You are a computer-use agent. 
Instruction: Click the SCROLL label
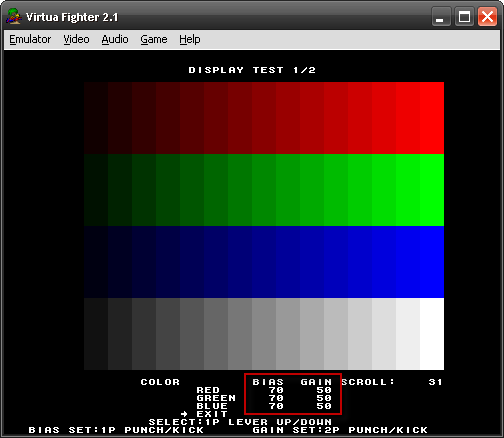point(368,382)
